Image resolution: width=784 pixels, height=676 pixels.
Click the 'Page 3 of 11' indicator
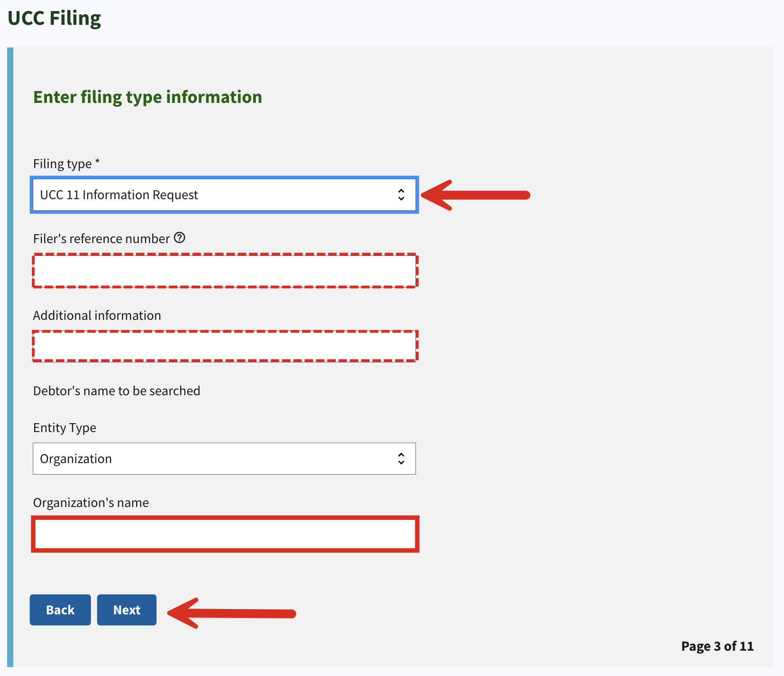coord(717,646)
